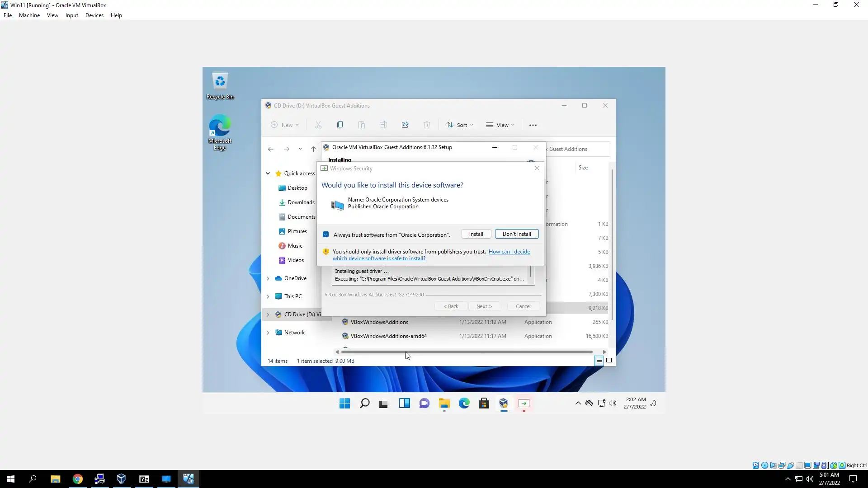This screenshot has width=868, height=488.
Task: Open the Machine menu
Action: (29, 15)
